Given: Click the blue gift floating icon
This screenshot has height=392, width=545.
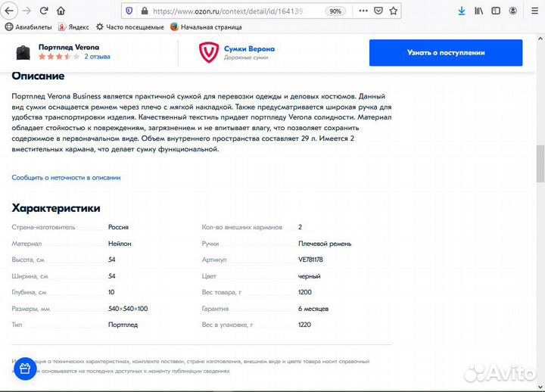Looking at the screenshot, I should (24, 369).
